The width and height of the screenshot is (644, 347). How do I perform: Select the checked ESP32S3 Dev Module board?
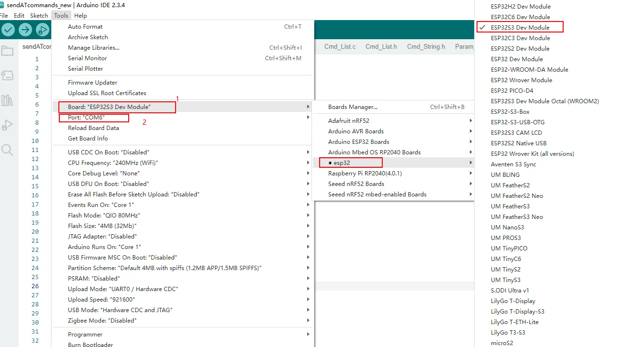click(520, 27)
